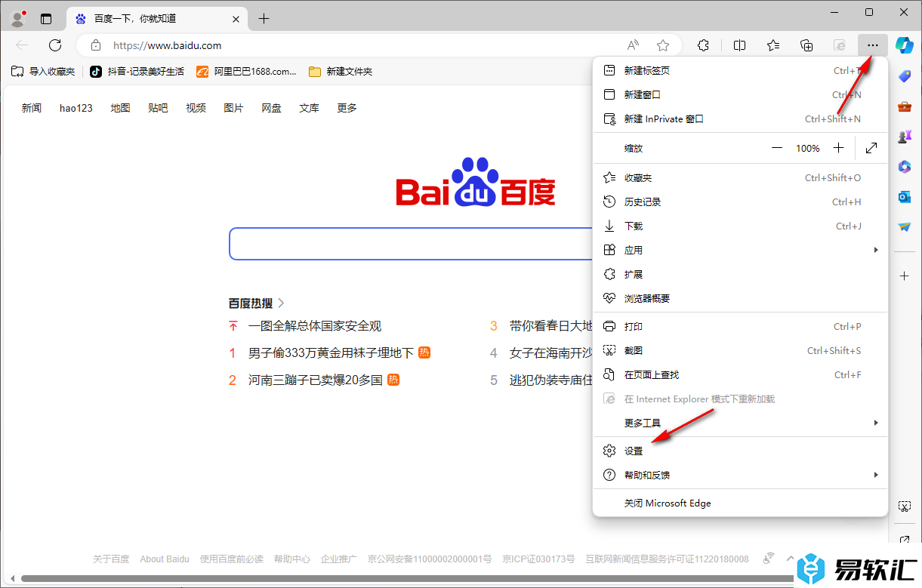This screenshot has width=922, height=588.
Task: Expand 百度热搜 heading
Action: pyautogui.click(x=257, y=303)
